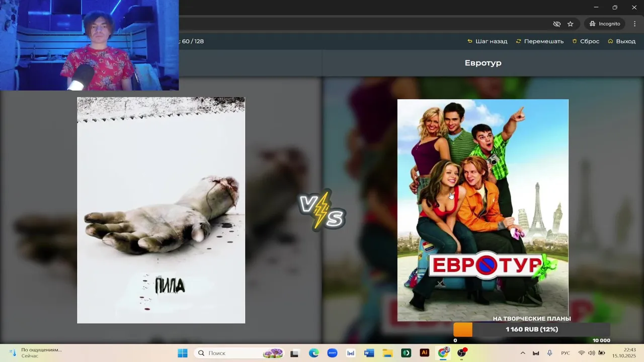Viewport: 644px width, 362px height.
Task: Open the Incognito profile indicator
Action: click(x=605, y=24)
